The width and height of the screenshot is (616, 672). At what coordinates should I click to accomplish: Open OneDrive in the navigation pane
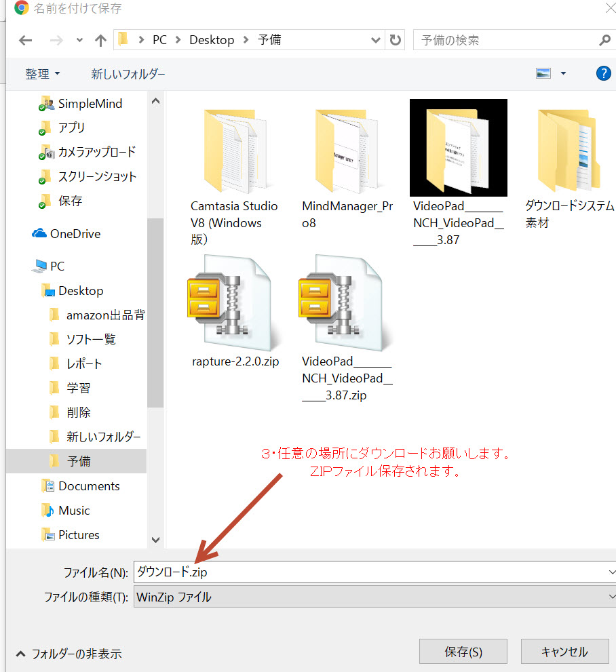click(75, 233)
